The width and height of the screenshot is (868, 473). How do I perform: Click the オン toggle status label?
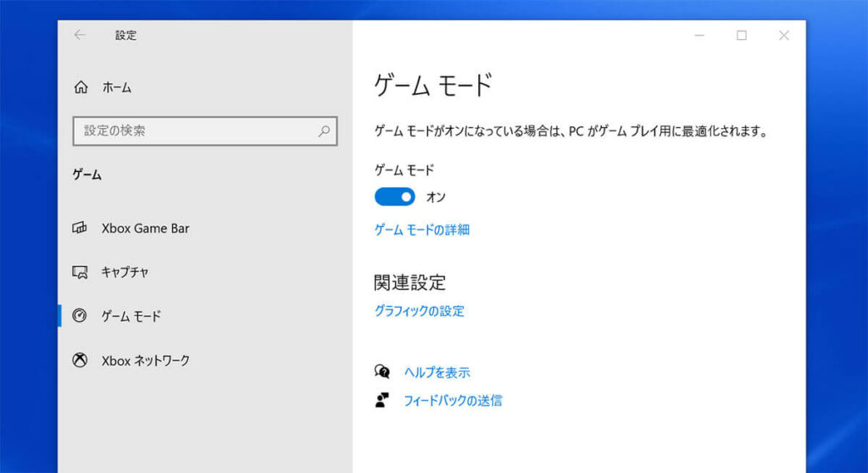[437, 198]
